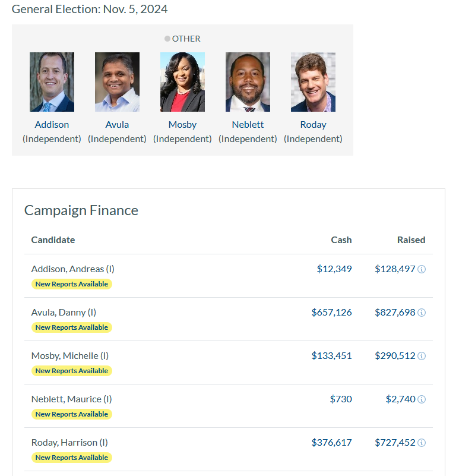Open the Roday name link
Screen dimensions: 459x476
pos(313,125)
